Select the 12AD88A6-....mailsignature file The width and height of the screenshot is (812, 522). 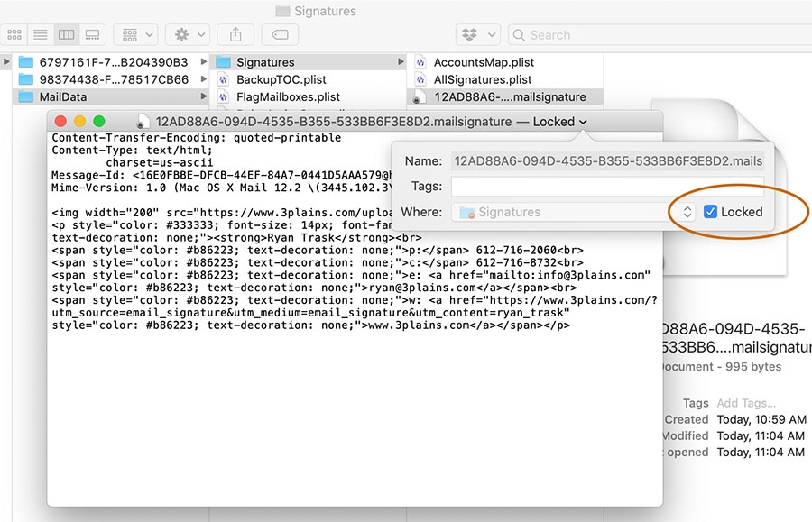click(505, 96)
